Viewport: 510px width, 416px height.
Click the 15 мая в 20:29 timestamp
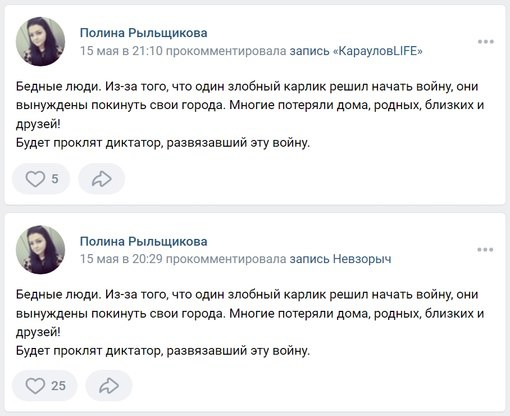pyautogui.click(x=121, y=259)
